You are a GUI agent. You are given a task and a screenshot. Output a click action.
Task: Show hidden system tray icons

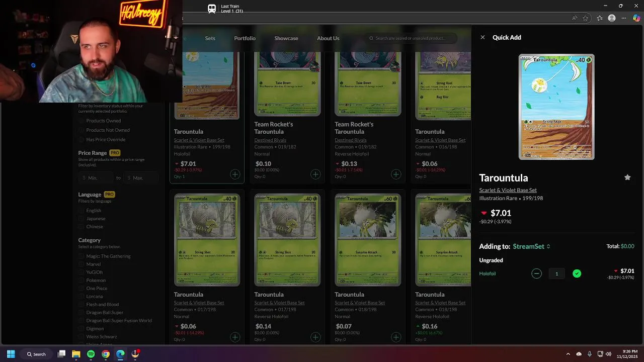pyautogui.click(x=568, y=354)
